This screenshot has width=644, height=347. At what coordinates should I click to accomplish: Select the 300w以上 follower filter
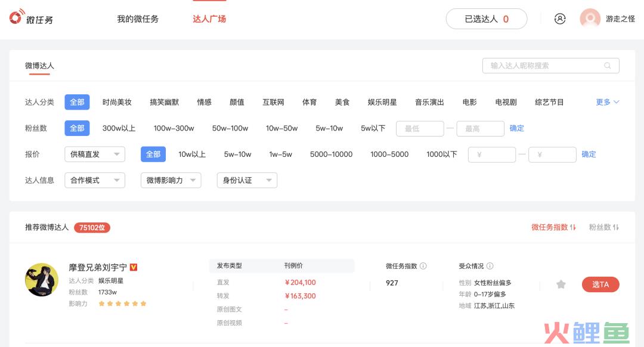(x=119, y=128)
